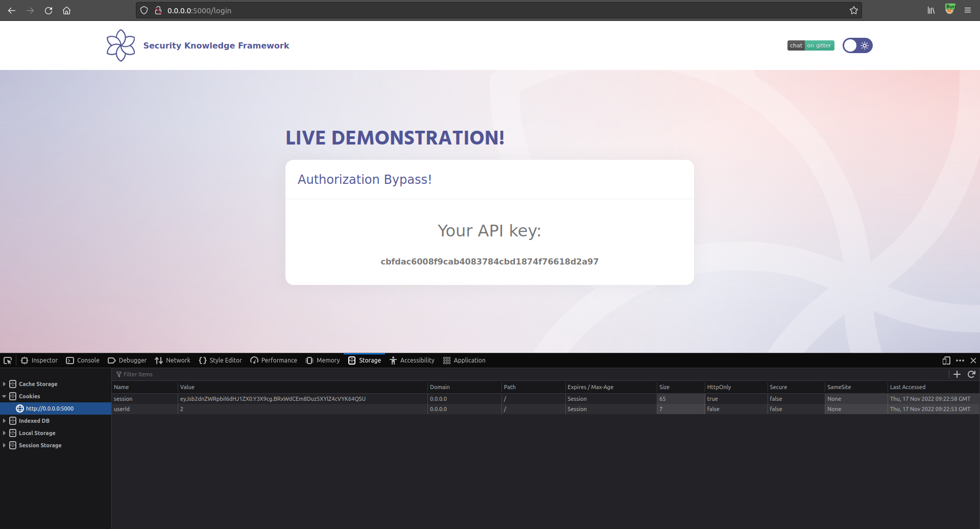
Task: Open the Style Editor tab
Action: pyautogui.click(x=220, y=360)
